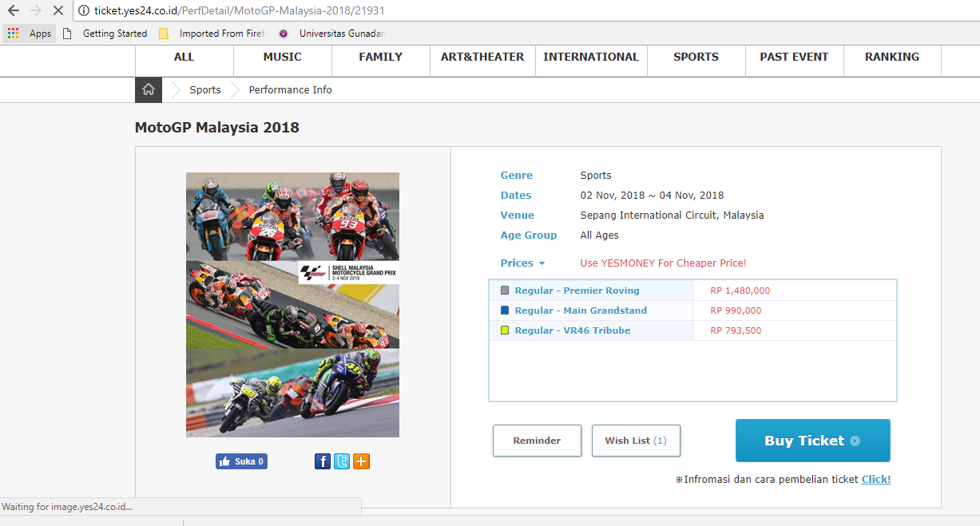Click the Sepang International Circuit venue text
This screenshot has height=526, width=980.
tap(672, 216)
